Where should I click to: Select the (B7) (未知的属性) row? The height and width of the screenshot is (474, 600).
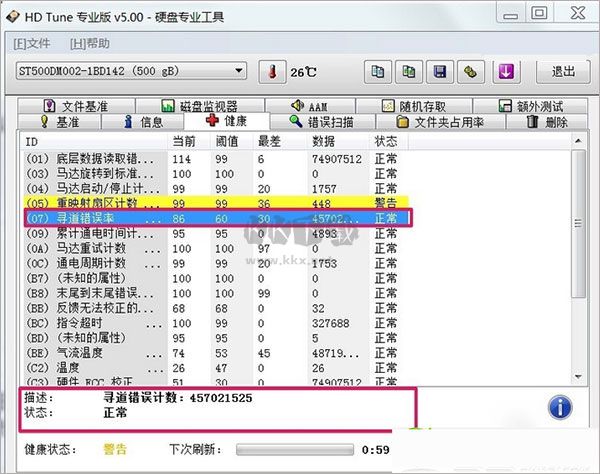point(216,278)
